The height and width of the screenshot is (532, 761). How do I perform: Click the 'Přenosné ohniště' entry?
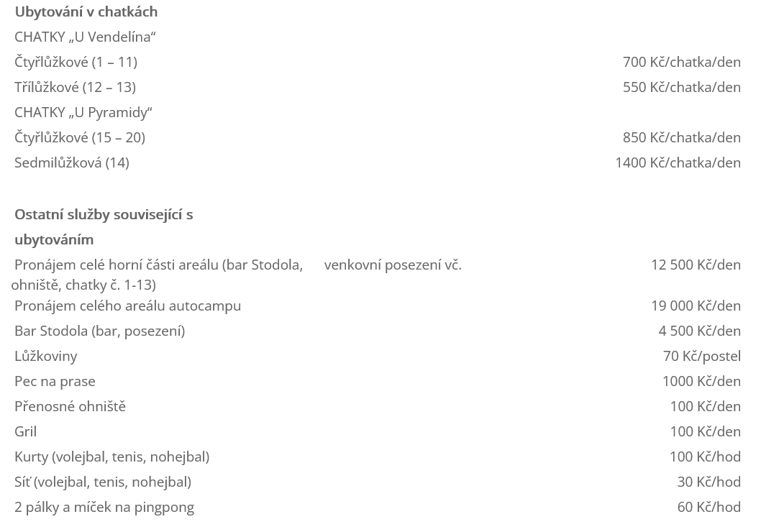tap(70, 407)
